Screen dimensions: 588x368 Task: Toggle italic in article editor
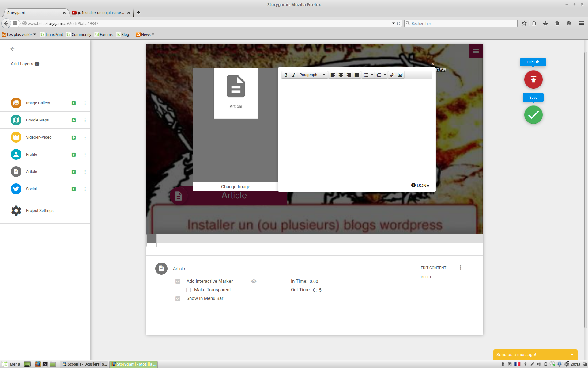point(294,75)
